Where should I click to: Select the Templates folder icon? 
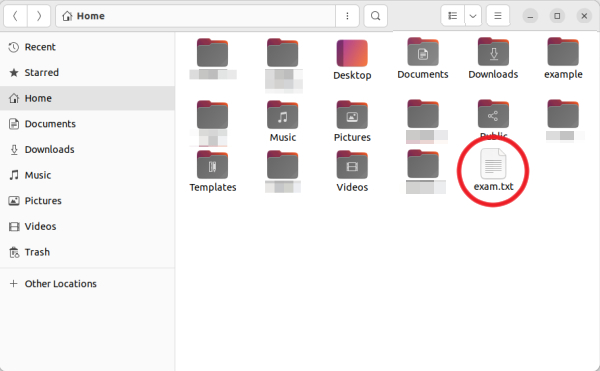pyautogui.click(x=212, y=165)
